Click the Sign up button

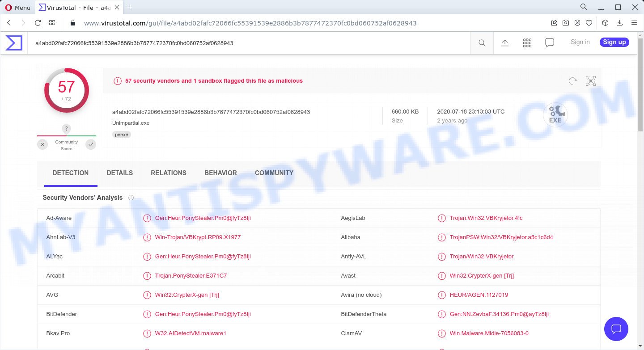click(x=614, y=42)
